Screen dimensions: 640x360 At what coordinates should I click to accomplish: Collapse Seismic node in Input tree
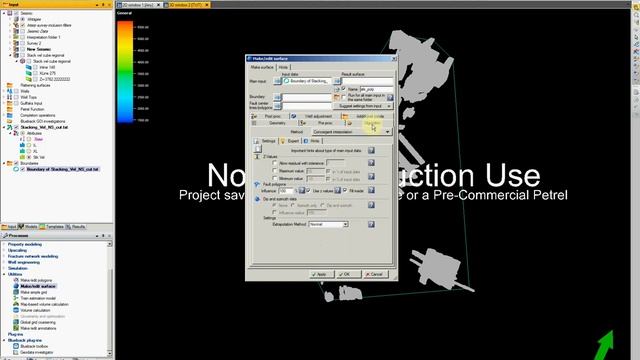(x=4, y=13)
